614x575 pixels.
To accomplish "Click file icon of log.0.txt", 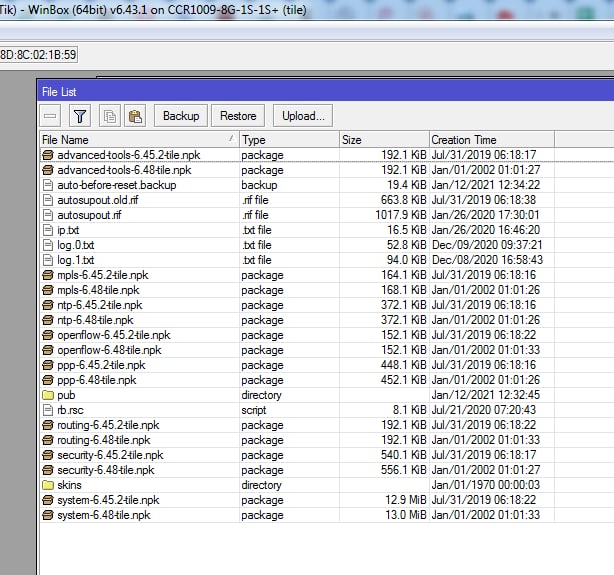I will (48, 245).
